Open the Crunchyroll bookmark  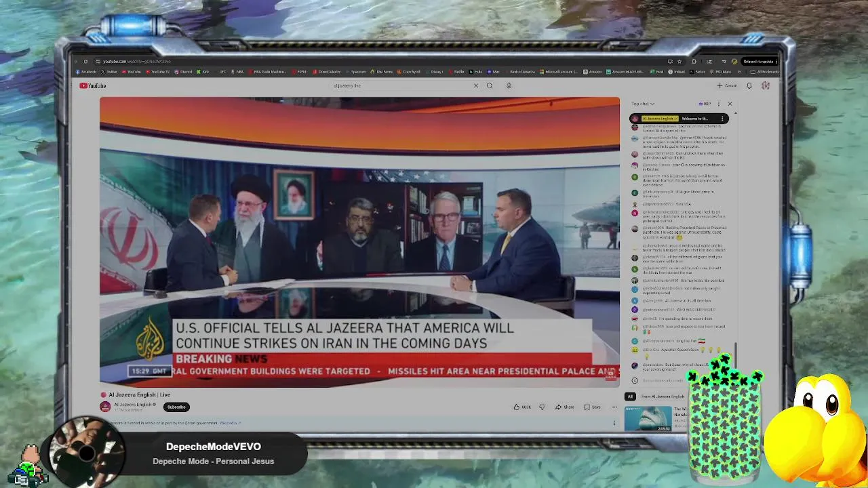click(408, 72)
